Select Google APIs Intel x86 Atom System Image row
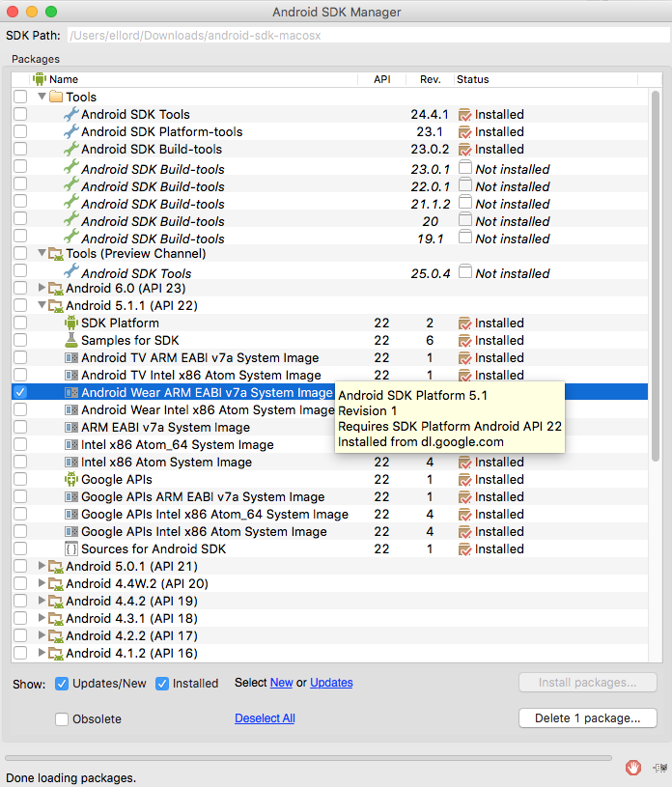The width and height of the screenshot is (672, 787). pos(330,531)
